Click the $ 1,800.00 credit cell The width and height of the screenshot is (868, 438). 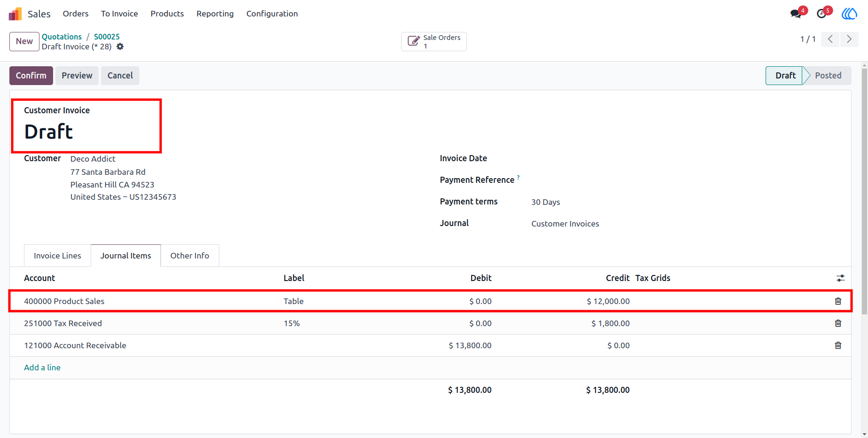[610, 323]
